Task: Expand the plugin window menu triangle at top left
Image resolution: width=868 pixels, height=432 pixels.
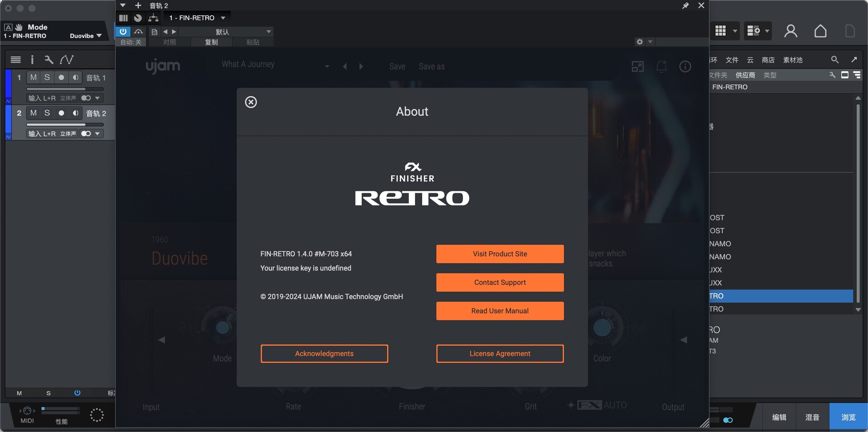Action: coord(123,5)
